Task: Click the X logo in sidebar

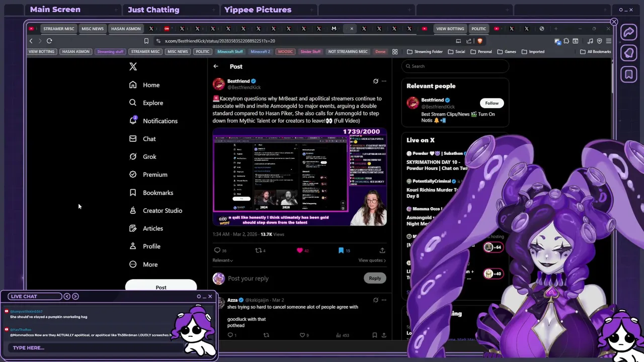Action: click(x=133, y=66)
